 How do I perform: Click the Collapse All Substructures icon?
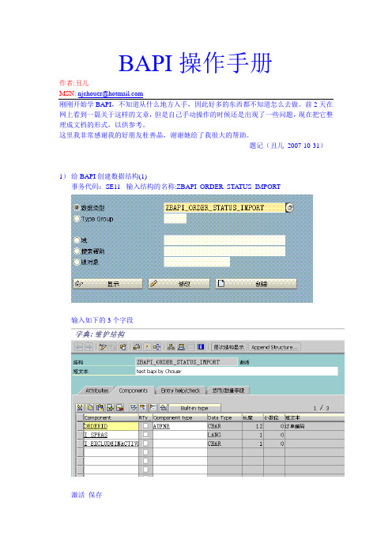pos(163,408)
